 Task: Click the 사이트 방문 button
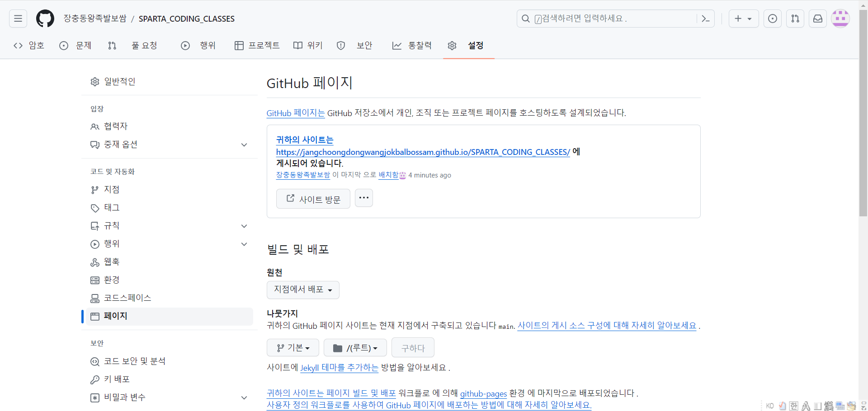tap(313, 199)
